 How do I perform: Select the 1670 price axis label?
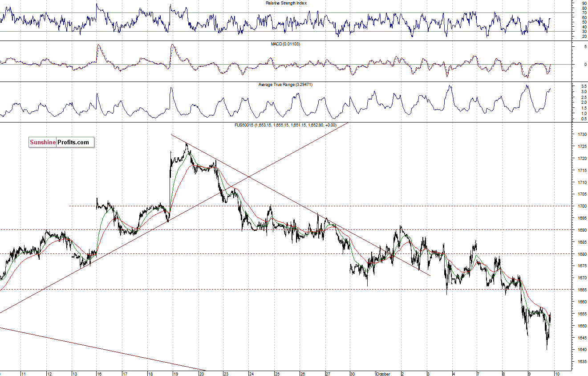pos(583,278)
